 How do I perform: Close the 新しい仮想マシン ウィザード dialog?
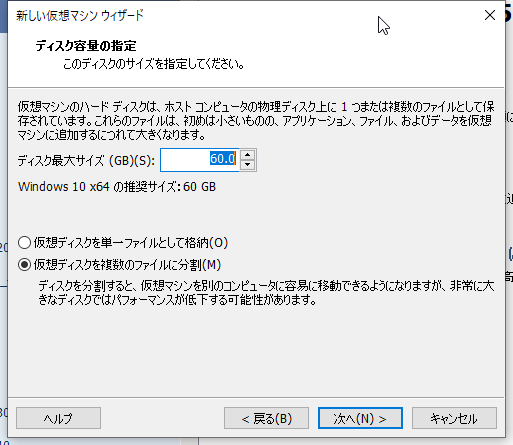[490, 15]
